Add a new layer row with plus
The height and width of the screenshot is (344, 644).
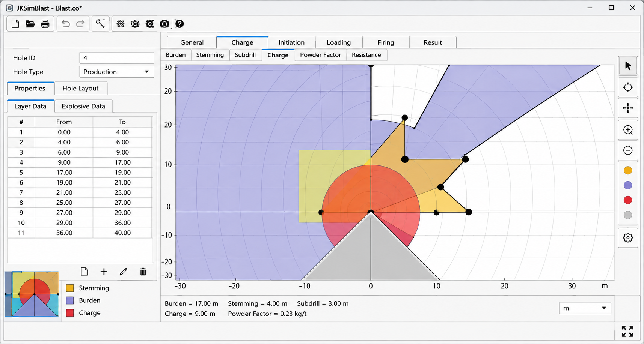[x=104, y=272]
